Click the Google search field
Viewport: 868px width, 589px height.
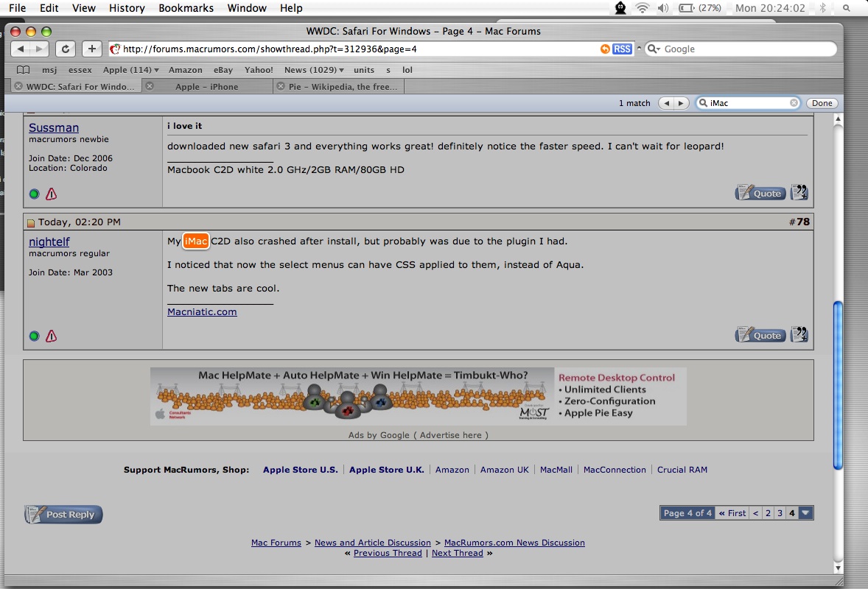click(742, 49)
